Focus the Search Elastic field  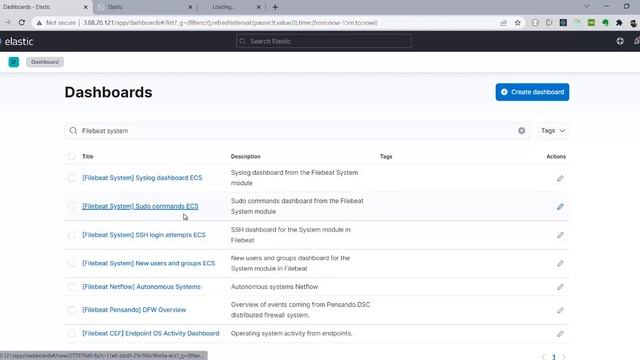(324, 41)
